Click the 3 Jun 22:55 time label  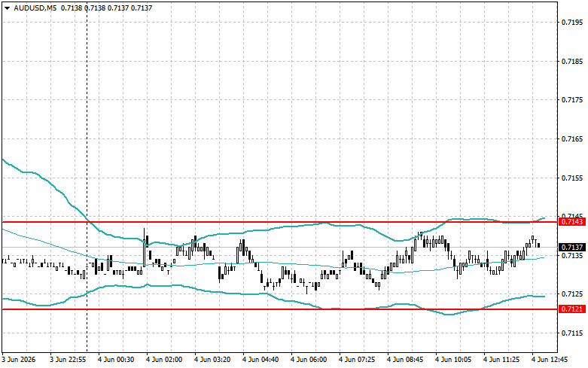pos(68,360)
